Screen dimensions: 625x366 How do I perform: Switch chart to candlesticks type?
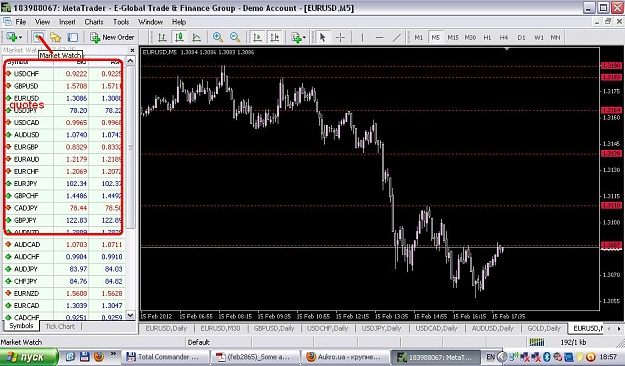pos(179,37)
